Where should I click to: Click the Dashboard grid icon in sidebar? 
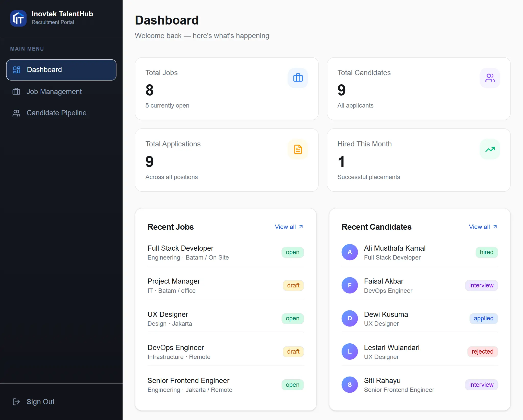coord(17,70)
